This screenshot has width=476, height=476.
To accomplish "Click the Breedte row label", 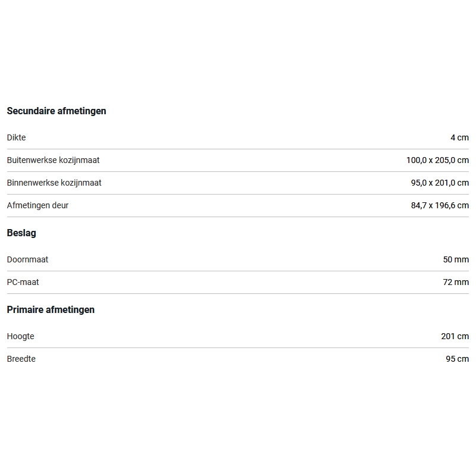I will click(x=21, y=359).
